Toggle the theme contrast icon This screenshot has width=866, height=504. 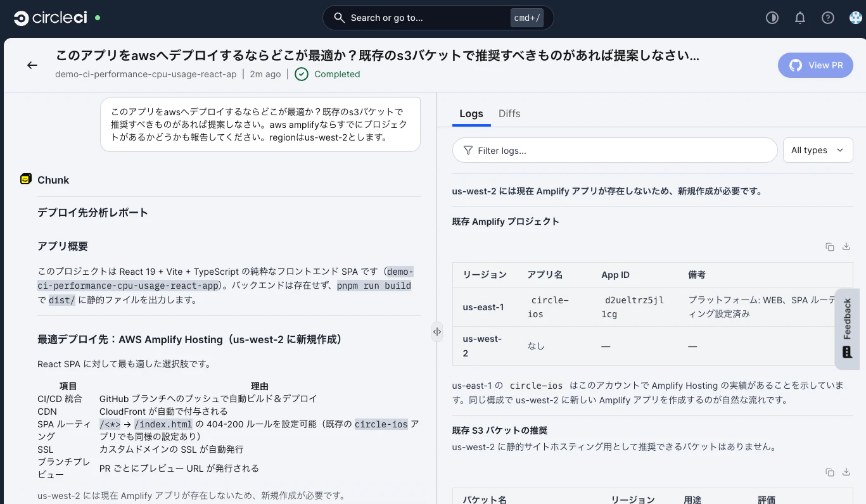tap(772, 18)
